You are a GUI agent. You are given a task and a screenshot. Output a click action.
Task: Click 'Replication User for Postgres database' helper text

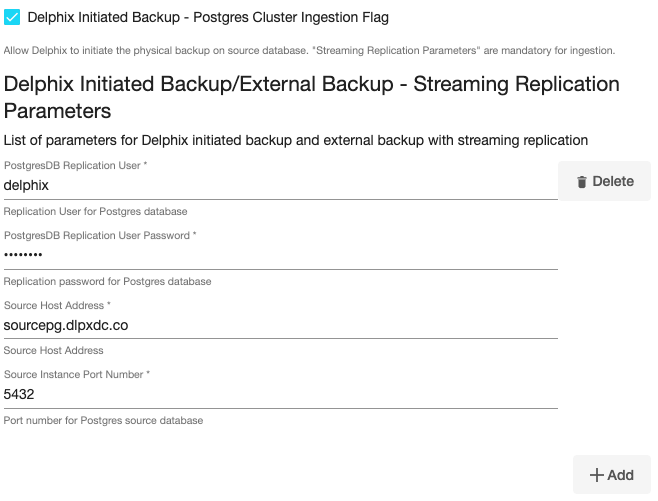pos(95,212)
